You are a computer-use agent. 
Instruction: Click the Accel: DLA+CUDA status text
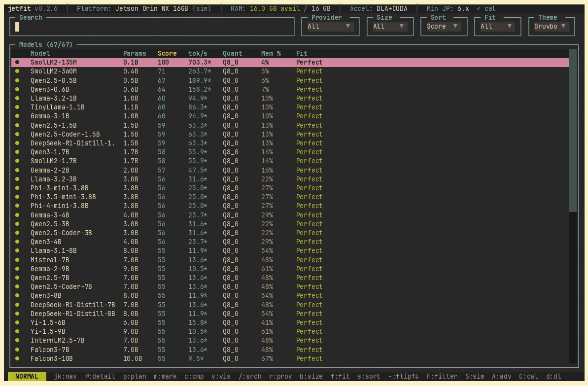(379, 8)
